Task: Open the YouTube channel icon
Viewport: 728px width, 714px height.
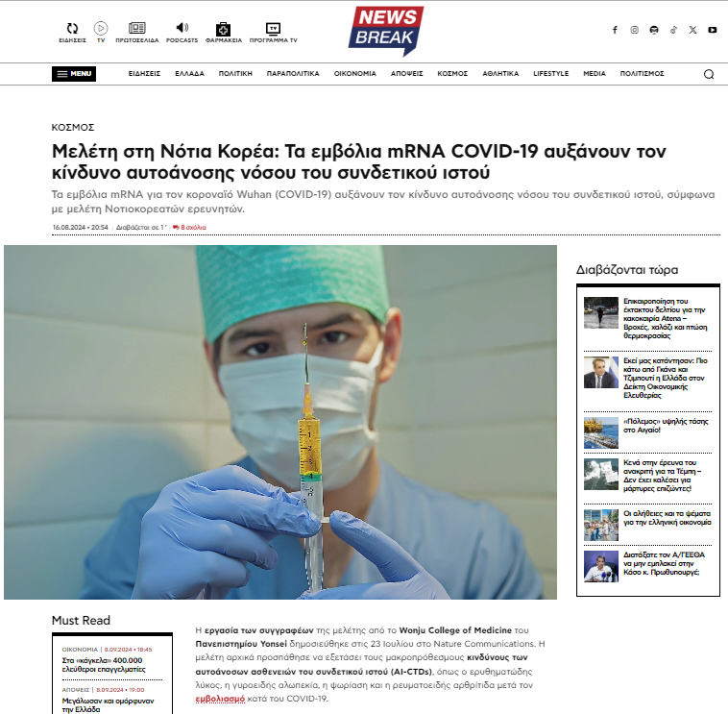Action: (x=713, y=30)
